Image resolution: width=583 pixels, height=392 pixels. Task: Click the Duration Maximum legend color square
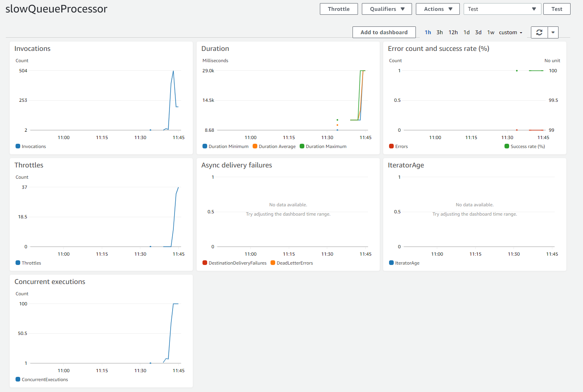[302, 146]
